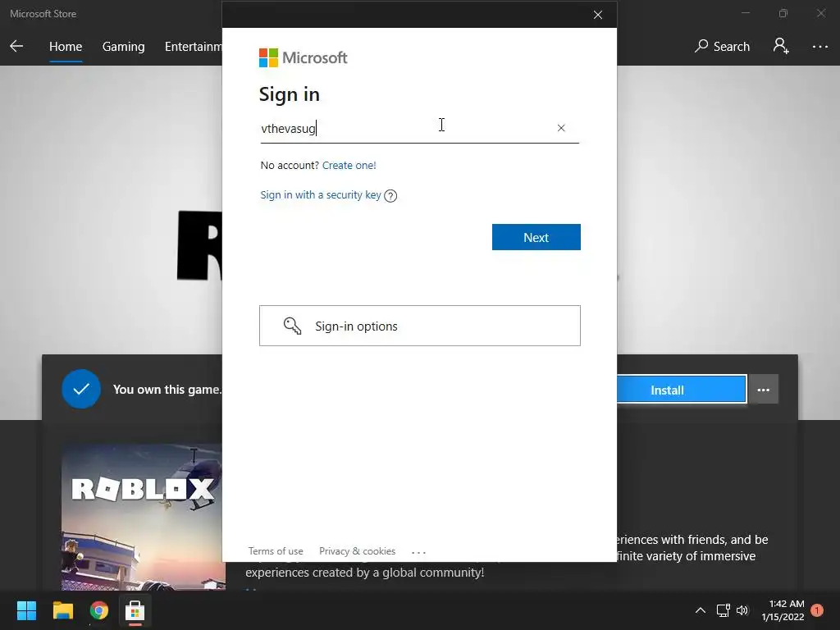Click the key icon in Sign-in options
This screenshot has width=840, height=630.
293,326
